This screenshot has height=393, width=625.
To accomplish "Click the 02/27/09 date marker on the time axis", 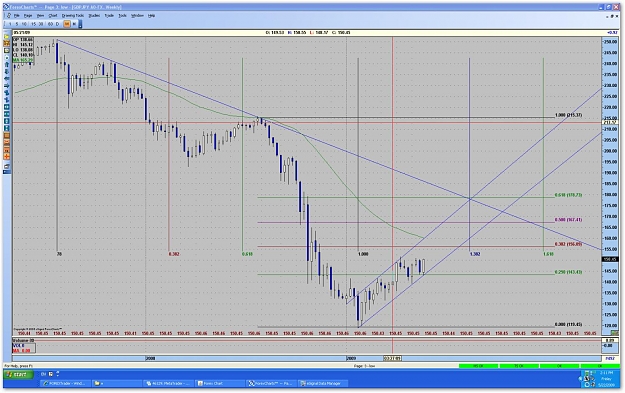I will click(x=392, y=358).
